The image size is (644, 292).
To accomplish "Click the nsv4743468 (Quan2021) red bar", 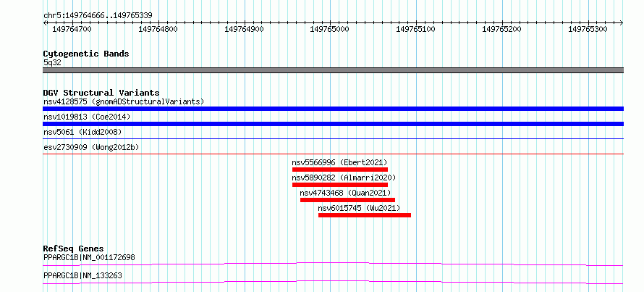I will (347, 200).
